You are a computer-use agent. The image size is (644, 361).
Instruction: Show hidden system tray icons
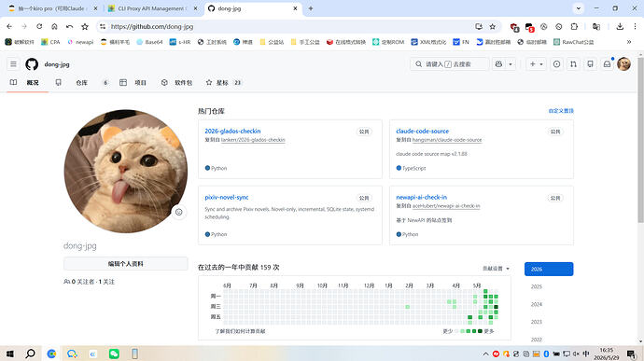coord(485,354)
